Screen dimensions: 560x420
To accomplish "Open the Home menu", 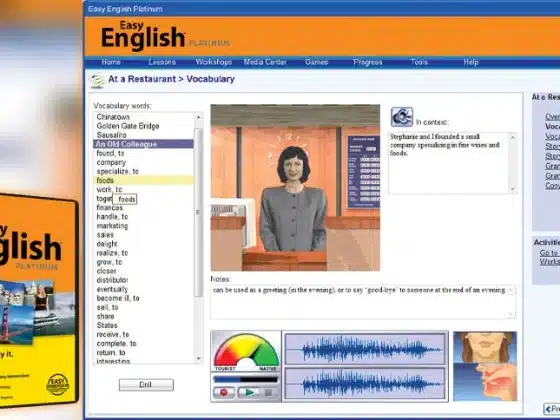I will tap(111, 62).
